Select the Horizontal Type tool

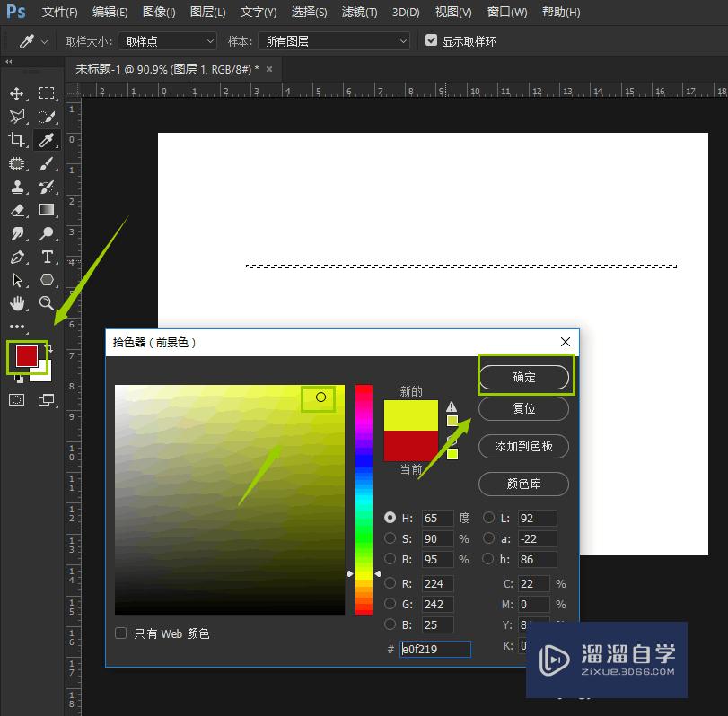[x=47, y=257]
